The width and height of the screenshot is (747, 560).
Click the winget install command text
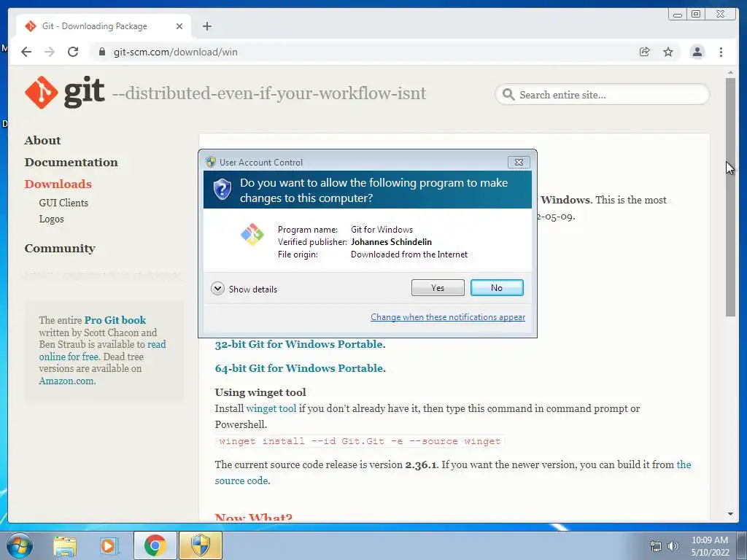(360, 441)
